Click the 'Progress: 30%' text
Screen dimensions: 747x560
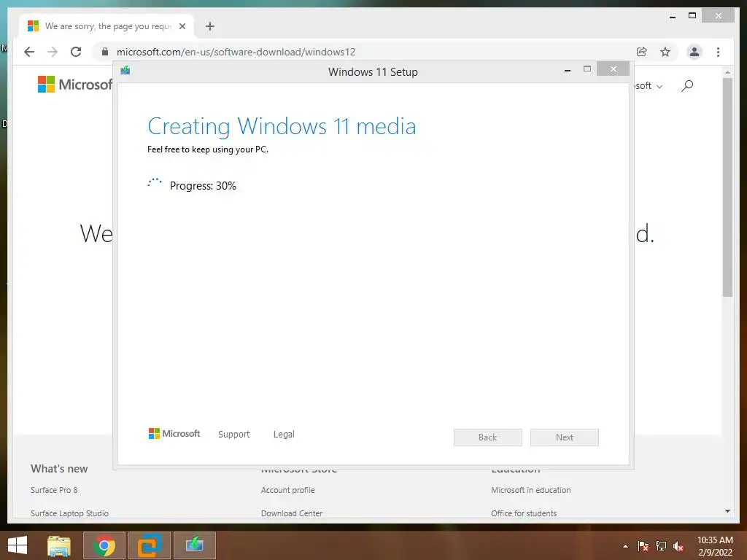click(x=203, y=186)
